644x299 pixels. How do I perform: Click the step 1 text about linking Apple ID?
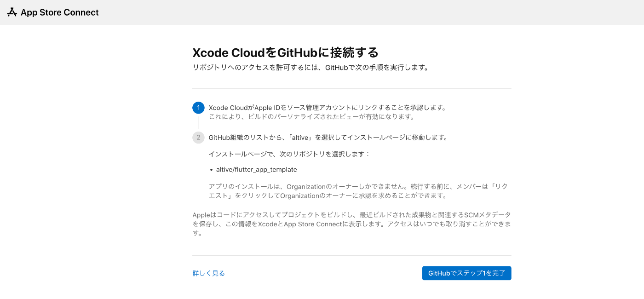click(x=328, y=108)
